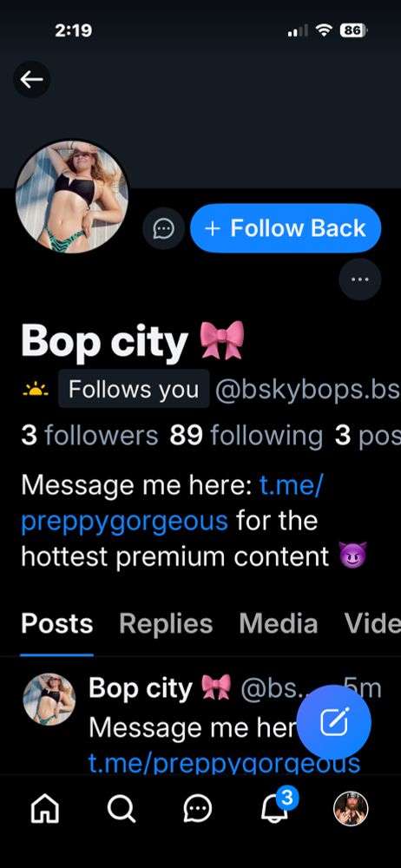Switch to the Media tab
The height and width of the screenshot is (868, 401).
pos(278,624)
